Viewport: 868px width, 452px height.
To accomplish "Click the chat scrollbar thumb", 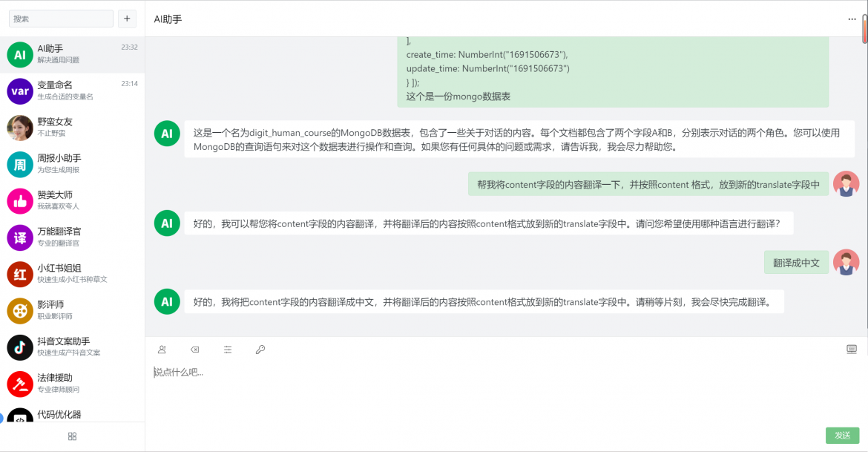I will coord(865,29).
